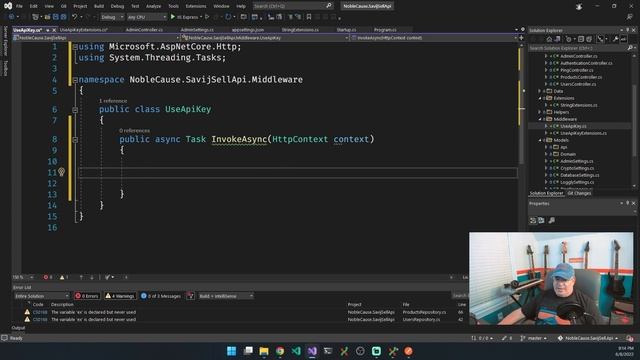Image resolution: width=640 pixels, height=360 pixels.
Task: Click the NobleCause.SavijSellApi repository button in status bar
Action: click(588, 338)
